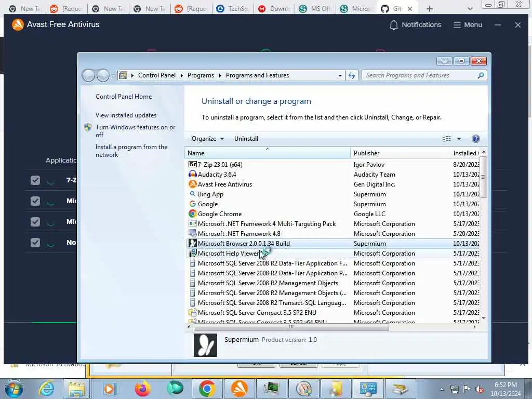This screenshot has height=399, width=532.
Task: Click the Programs breadcrumb segment
Action: (x=201, y=75)
